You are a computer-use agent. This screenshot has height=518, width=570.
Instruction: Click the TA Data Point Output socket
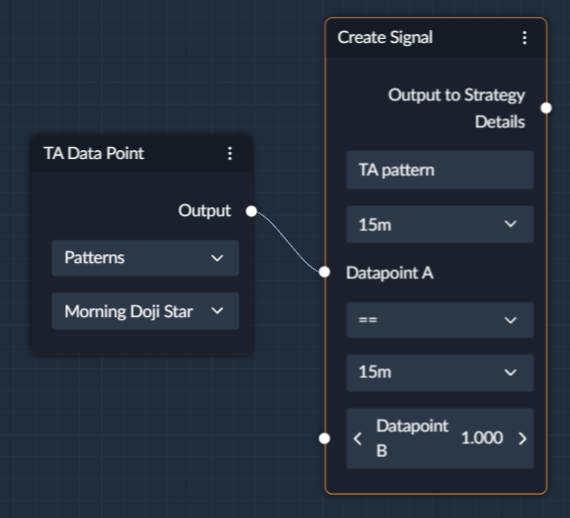click(x=251, y=211)
